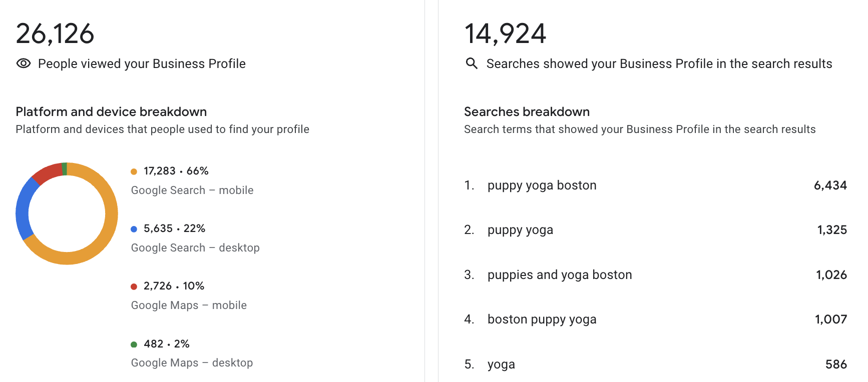Click the 'Google Search – mobile' legend label
Screen dimensions: 868x382
[192, 190]
